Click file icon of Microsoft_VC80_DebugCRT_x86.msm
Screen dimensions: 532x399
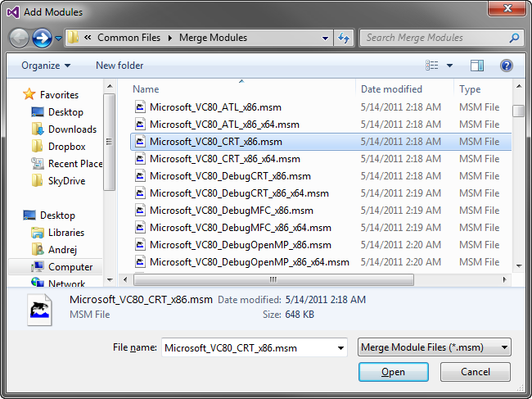click(141, 176)
